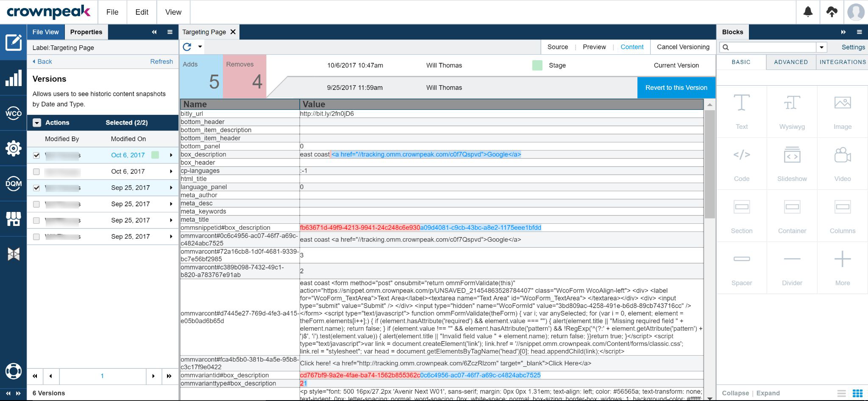Click Revert to this Version button
868x401 pixels.
[x=676, y=88]
